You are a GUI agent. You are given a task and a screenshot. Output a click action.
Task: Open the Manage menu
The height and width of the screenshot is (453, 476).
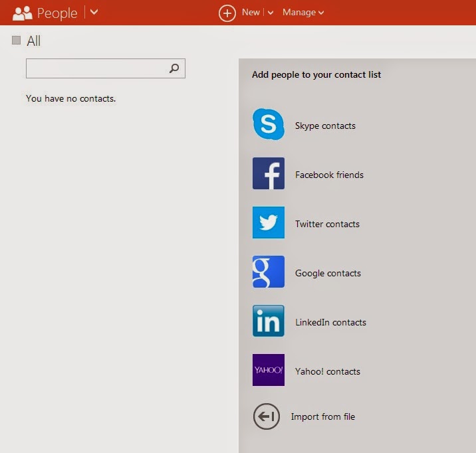coord(303,13)
